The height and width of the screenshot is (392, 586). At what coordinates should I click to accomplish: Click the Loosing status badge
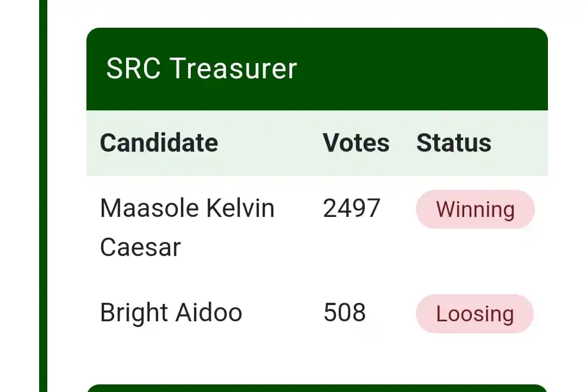475,314
